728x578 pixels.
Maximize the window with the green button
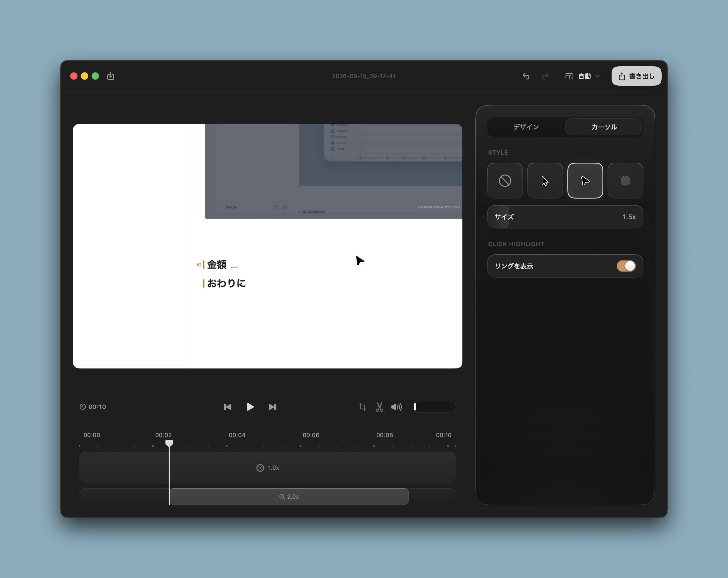pyautogui.click(x=96, y=76)
